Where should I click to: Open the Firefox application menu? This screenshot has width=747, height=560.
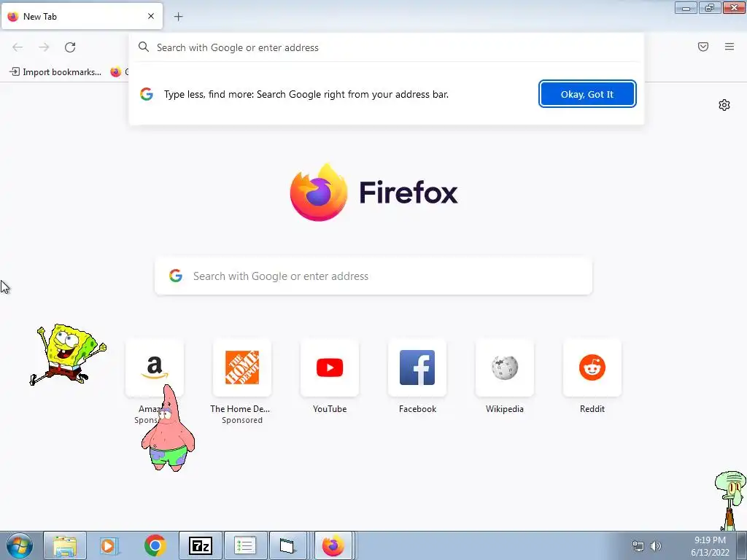coord(729,47)
